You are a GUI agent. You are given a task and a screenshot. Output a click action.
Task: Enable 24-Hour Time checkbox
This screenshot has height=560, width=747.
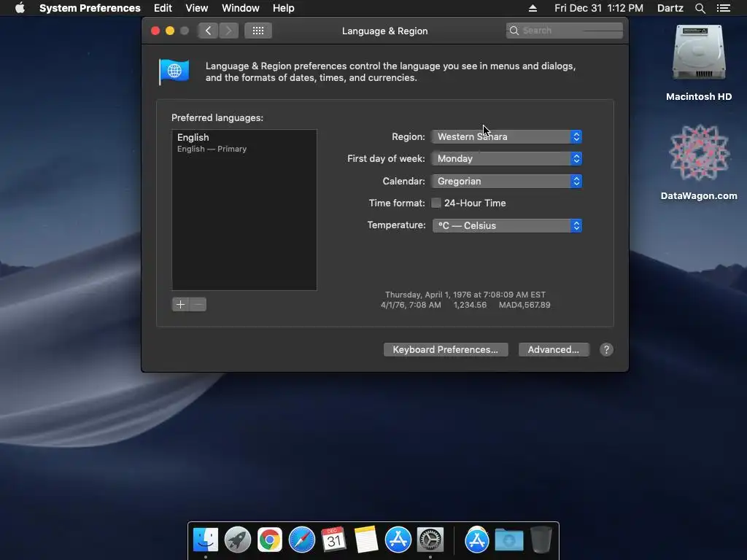[x=436, y=203]
